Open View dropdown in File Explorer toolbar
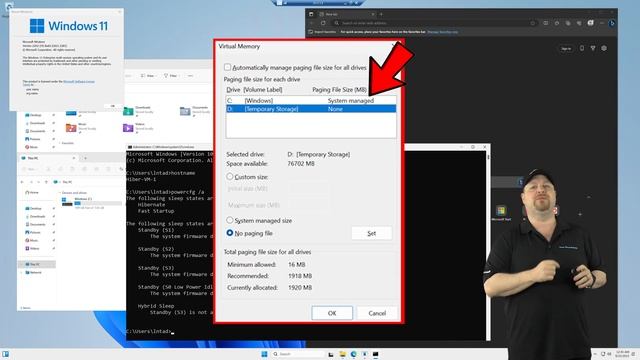 (x=148, y=76)
